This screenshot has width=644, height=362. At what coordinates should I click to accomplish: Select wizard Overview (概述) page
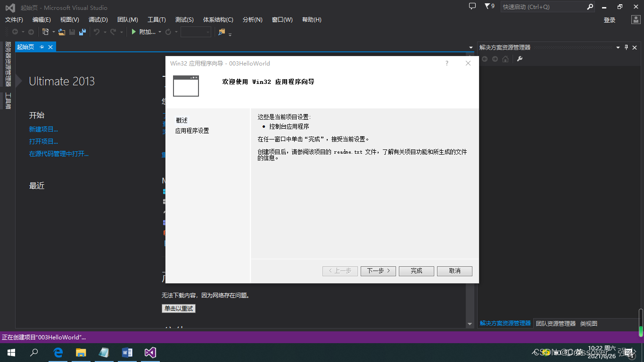182,120
